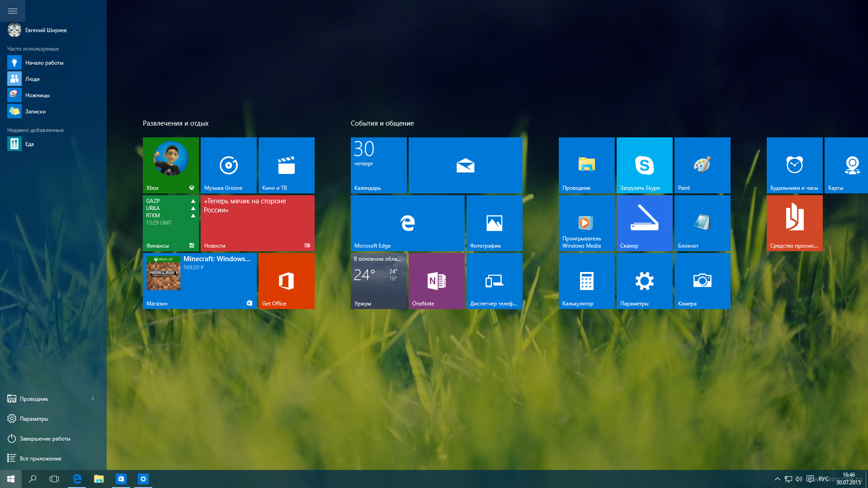This screenshot has width=868, height=488.
Task: Open the Уржум weather tile
Action: pos(379,281)
